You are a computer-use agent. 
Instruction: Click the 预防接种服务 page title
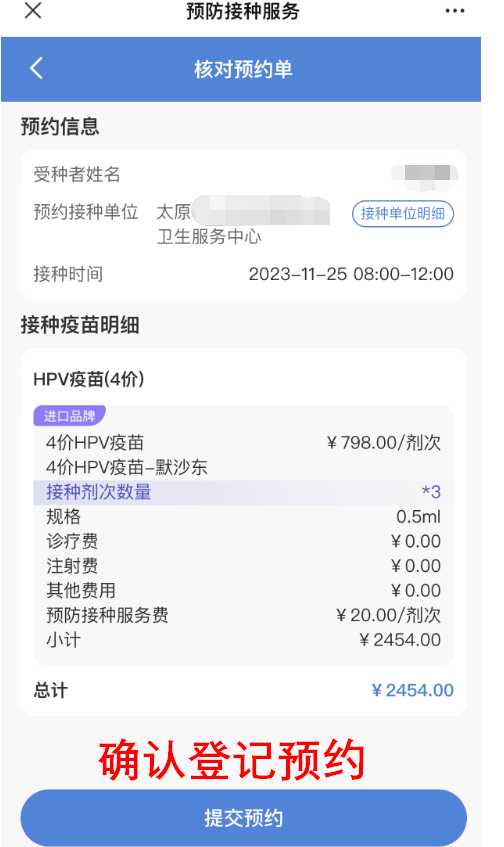pyautogui.click(x=243, y=11)
